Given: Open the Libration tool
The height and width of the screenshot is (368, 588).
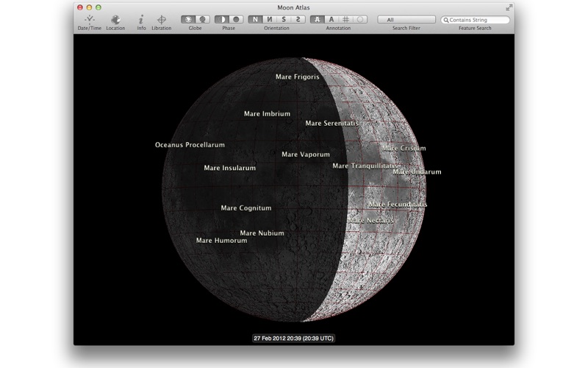Looking at the screenshot, I should [161, 23].
